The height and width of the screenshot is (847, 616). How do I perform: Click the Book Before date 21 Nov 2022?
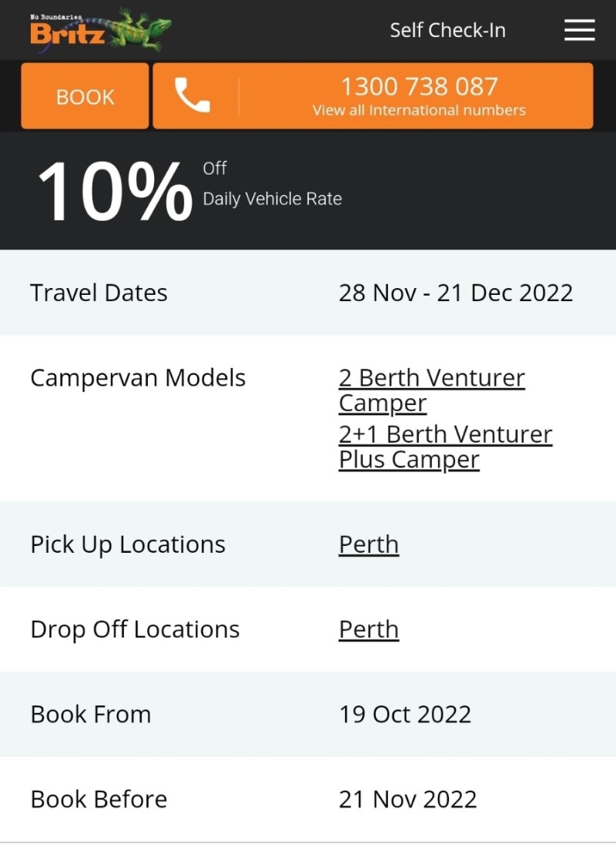407,799
